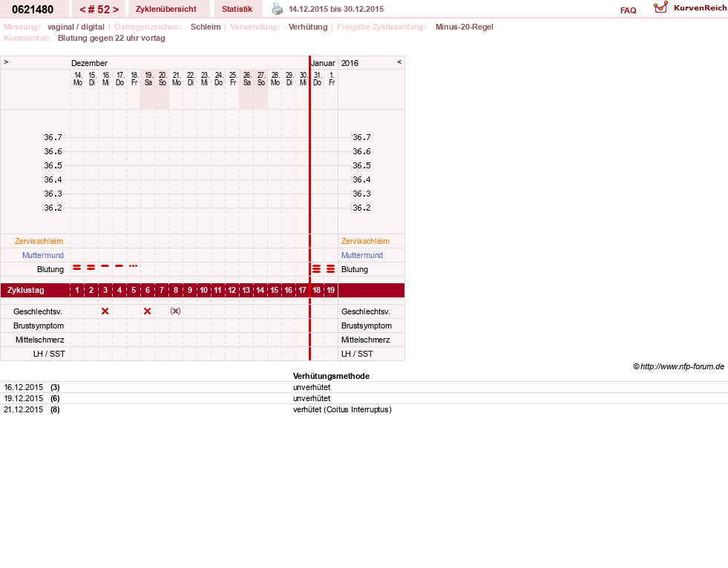The image size is (728, 568).
Task: Click the heavy bleeding marker on day 19
Action: (x=330, y=269)
